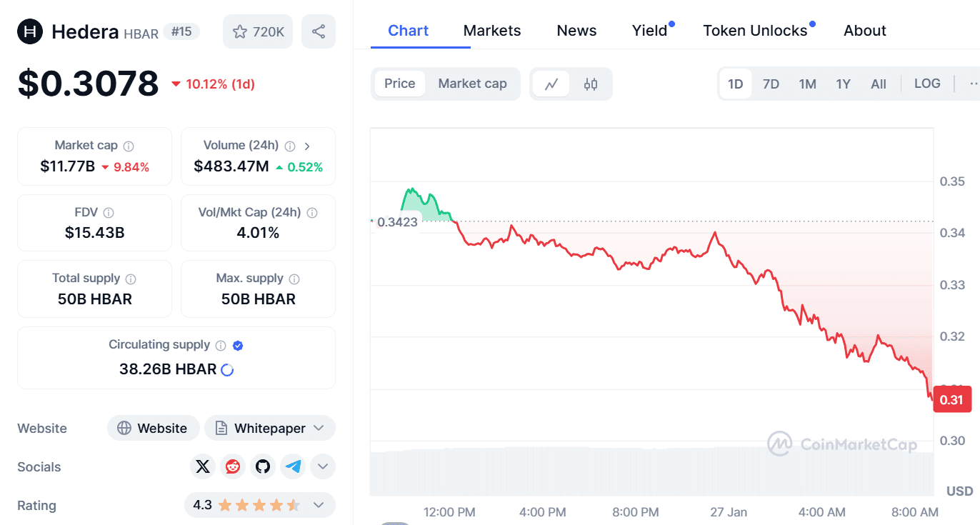980x525 pixels.
Task: Click the Website link button
Action: pyautogui.click(x=153, y=429)
